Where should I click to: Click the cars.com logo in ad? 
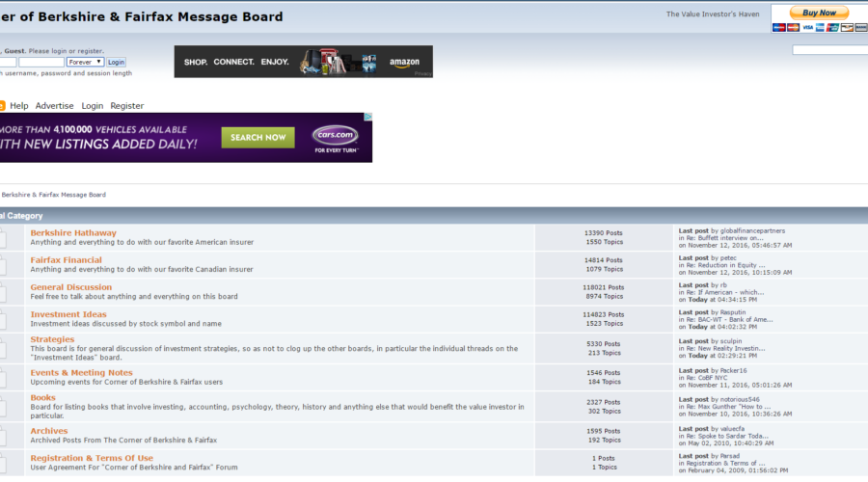336,134
